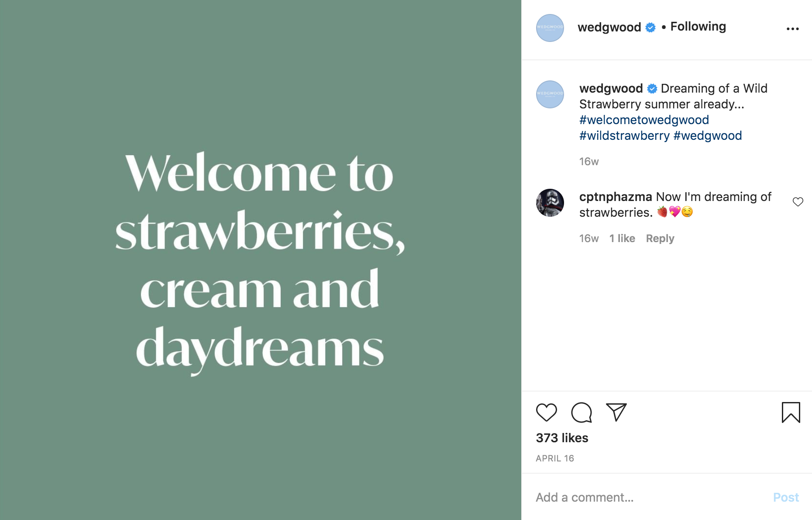Open cptnphazma's profile avatar
This screenshot has width=812, height=520.
[x=550, y=203]
